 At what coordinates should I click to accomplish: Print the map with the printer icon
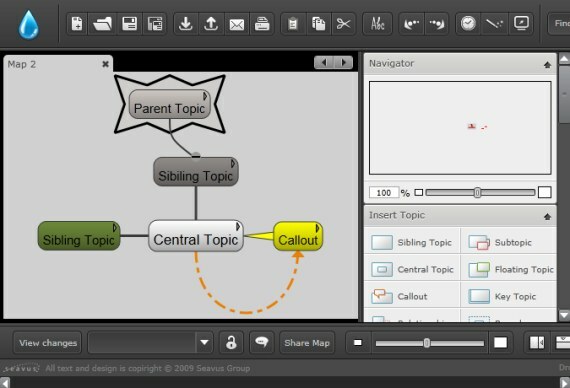pyautogui.click(x=262, y=24)
